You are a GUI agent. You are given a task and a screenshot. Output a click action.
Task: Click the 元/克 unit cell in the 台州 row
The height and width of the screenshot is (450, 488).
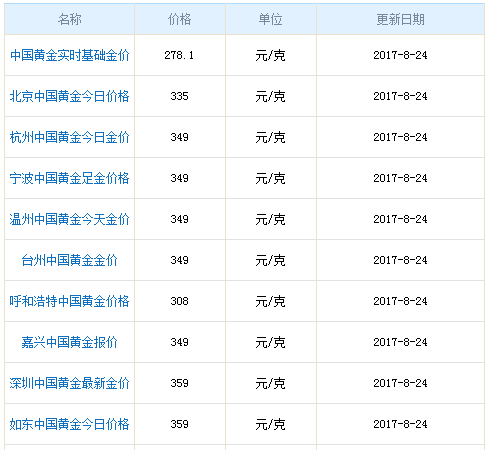pyautogui.click(x=271, y=260)
